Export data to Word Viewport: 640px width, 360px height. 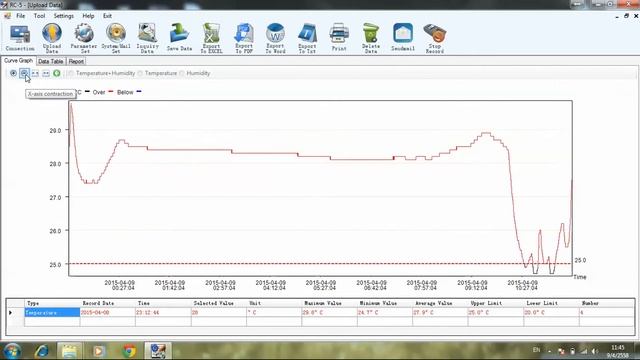pyautogui.click(x=276, y=38)
